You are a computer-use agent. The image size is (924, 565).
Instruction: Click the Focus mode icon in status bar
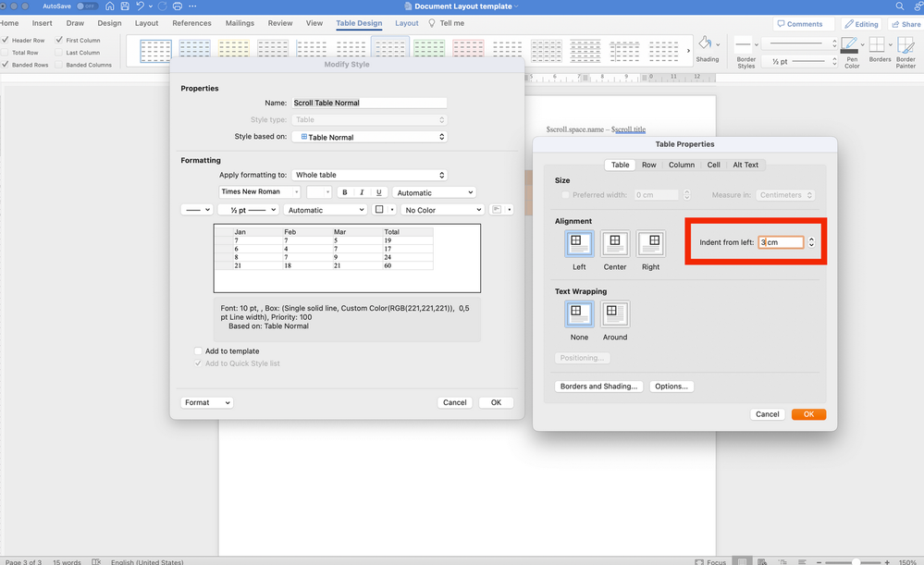coord(699,562)
